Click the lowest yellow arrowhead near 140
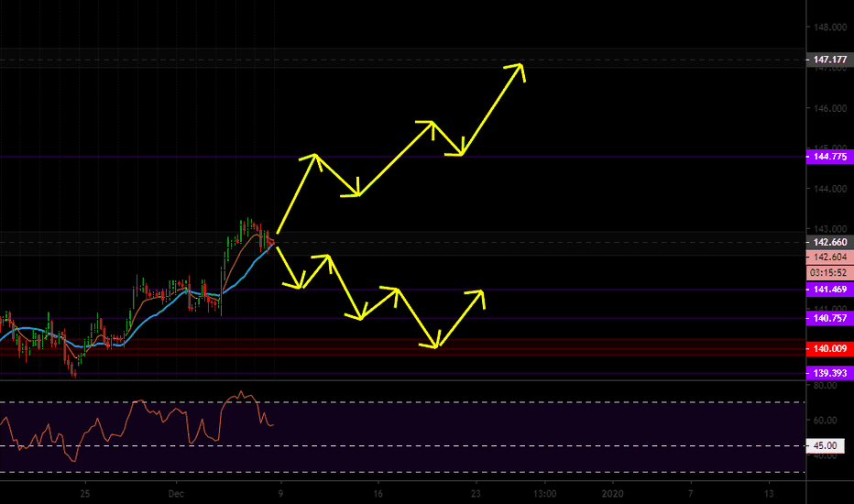This screenshot has height=504, width=854. pyautogui.click(x=436, y=345)
